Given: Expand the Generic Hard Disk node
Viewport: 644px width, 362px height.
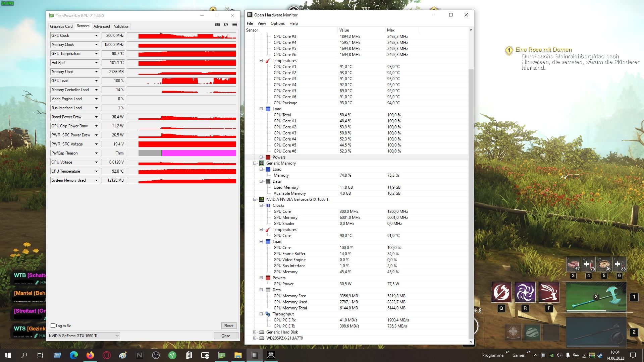Looking at the screenshot, I should tap(255, 332).
